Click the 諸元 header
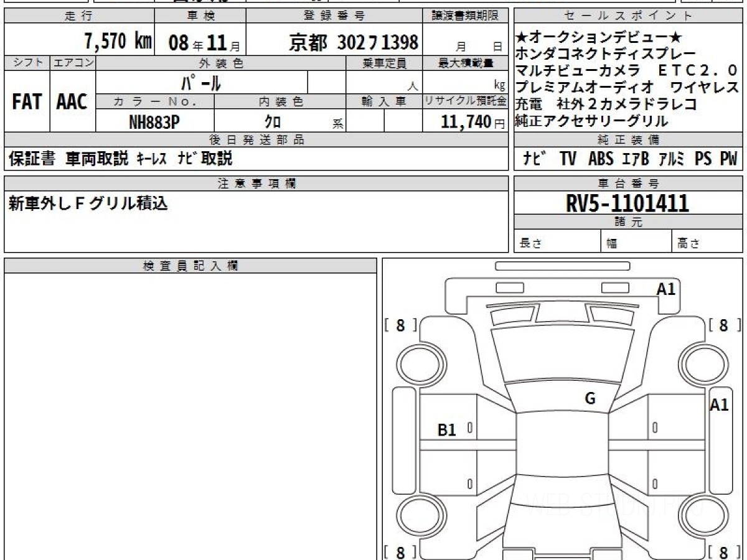 pos(628,222)
